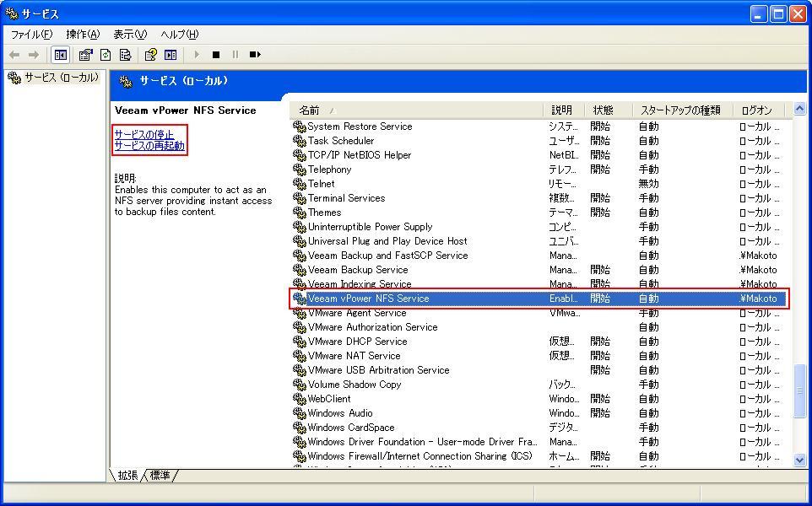The image size is (812, 506).
Task: Click the gear icon beside VMware NAT Service
Action: click(x=300, y=356)
